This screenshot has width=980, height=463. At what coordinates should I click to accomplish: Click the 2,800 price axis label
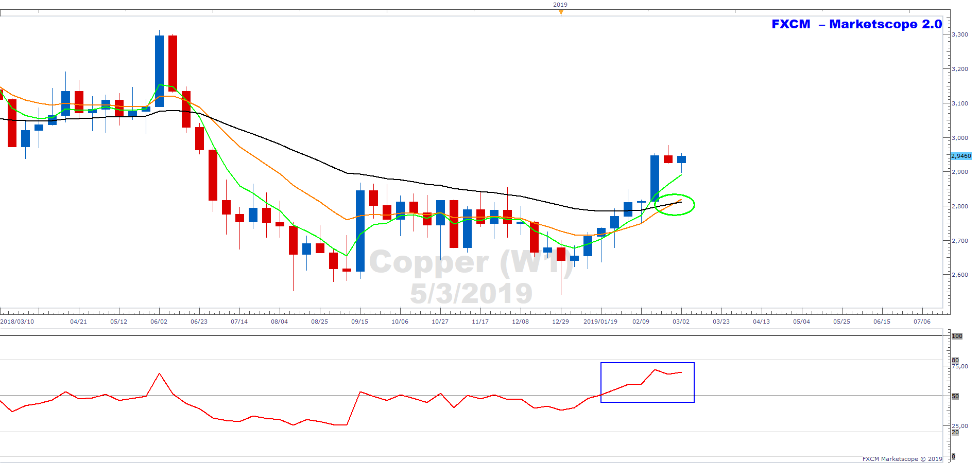click(960, 206)
